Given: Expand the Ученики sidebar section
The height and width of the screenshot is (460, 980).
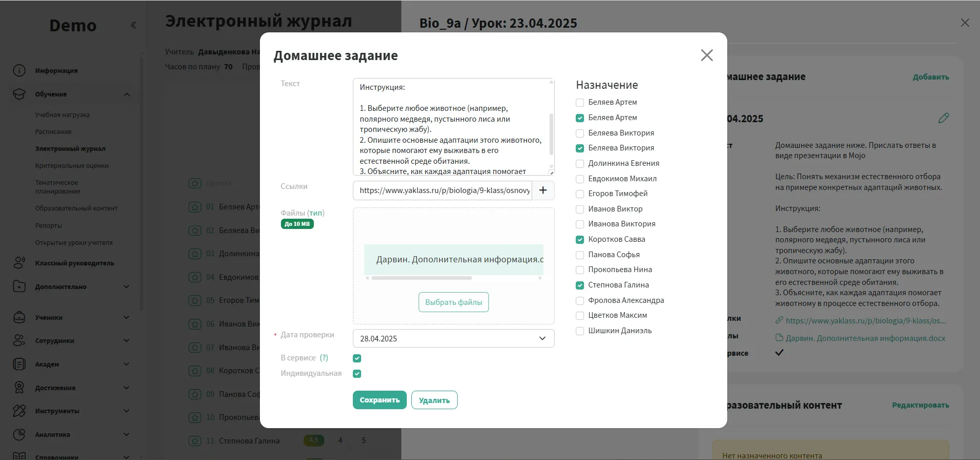Looking at the screenshot, I should [x=126, y=317].
